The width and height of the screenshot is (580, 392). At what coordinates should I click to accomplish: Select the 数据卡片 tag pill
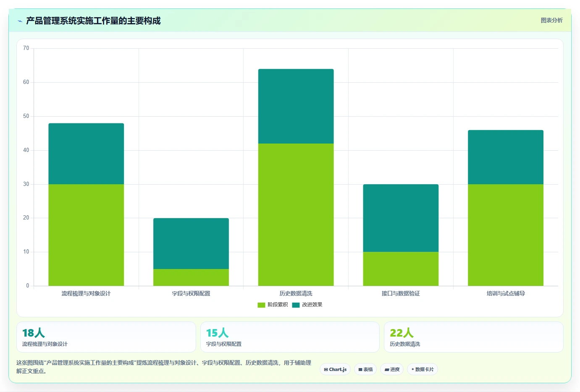tap(423, 369)
